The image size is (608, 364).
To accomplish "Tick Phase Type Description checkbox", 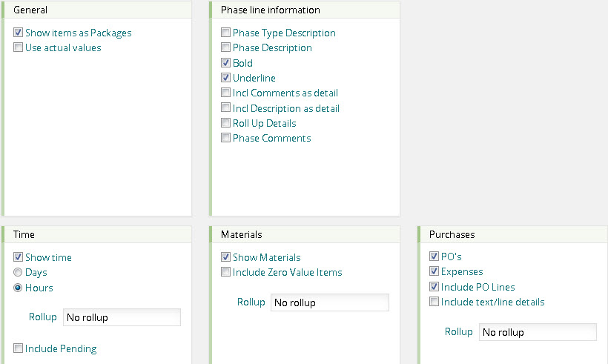I will pyautogui.click(x=226, y=33).
